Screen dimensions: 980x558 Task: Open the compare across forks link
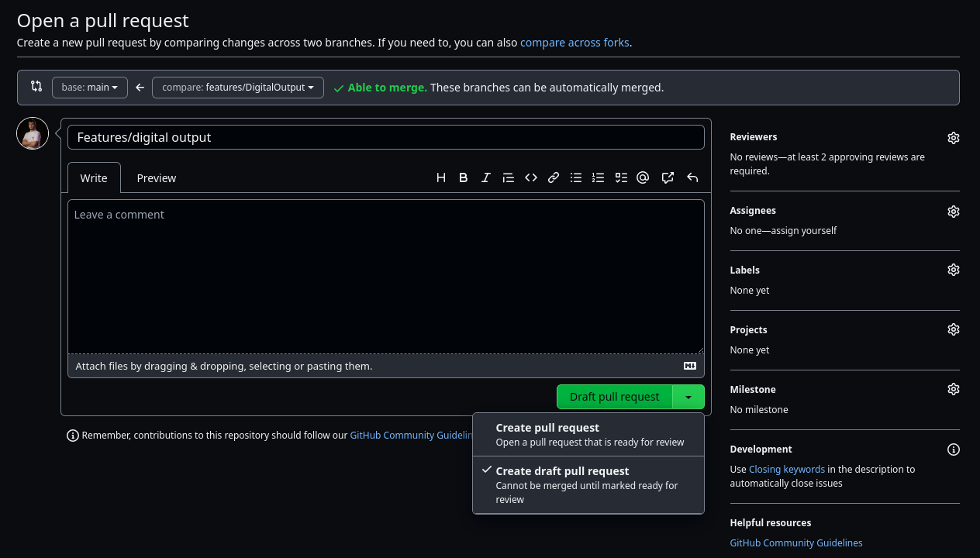point(575,43)
